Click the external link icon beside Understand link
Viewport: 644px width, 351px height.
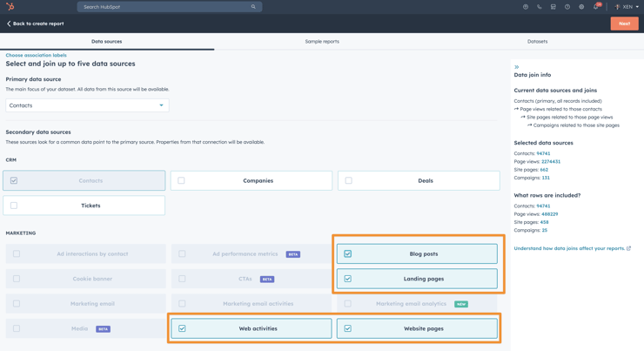click(x=629, y=248)
